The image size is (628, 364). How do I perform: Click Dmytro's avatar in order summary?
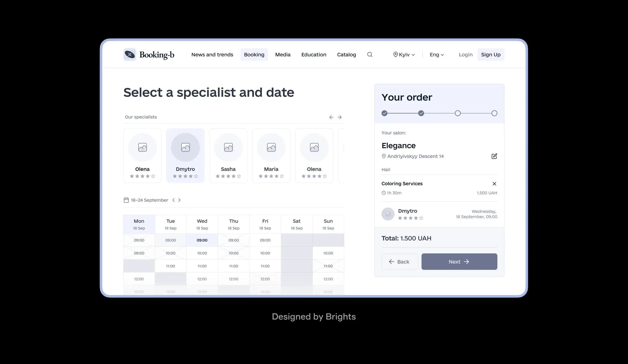tap(388, 214)
